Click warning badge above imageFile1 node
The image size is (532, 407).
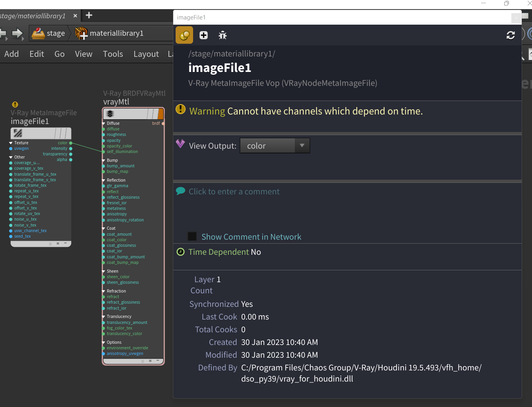coord(15,105)
